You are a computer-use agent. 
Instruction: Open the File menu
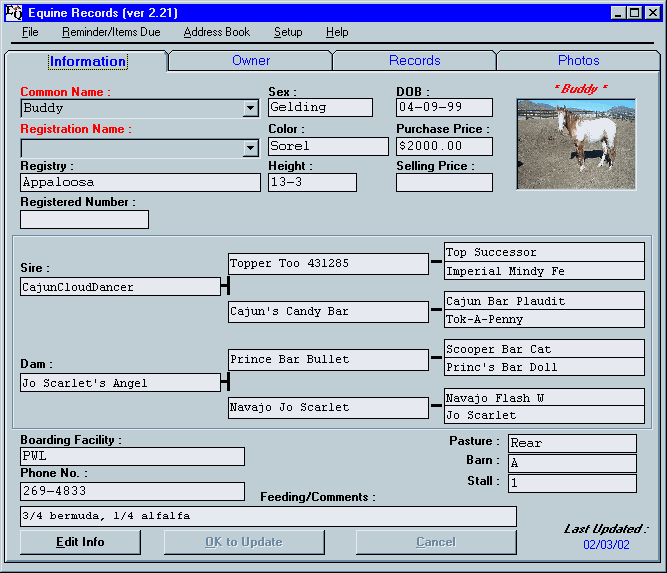(x=30, y=32)
